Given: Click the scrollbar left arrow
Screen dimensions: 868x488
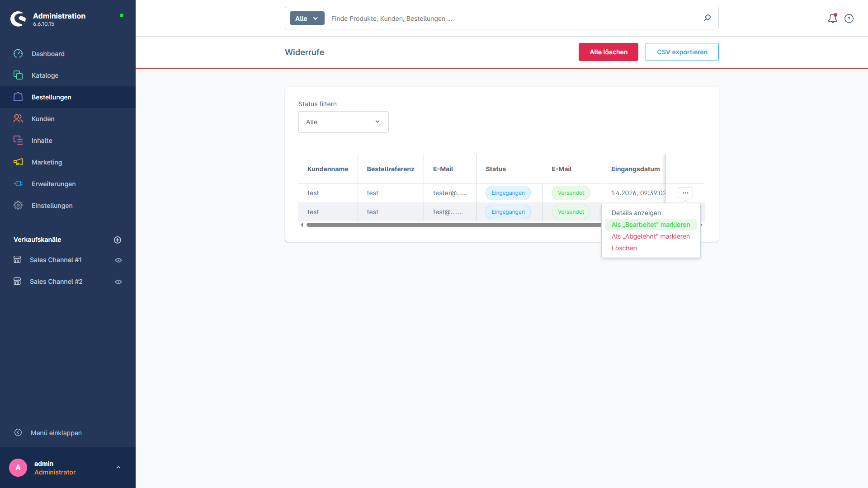Looking at the screenshot, I should [x=302, y=225].
